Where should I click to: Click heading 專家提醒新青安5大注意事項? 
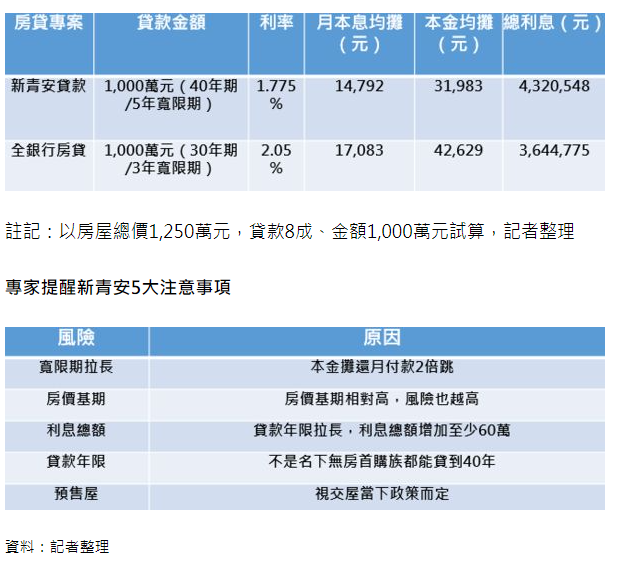(x=118, y=287)
